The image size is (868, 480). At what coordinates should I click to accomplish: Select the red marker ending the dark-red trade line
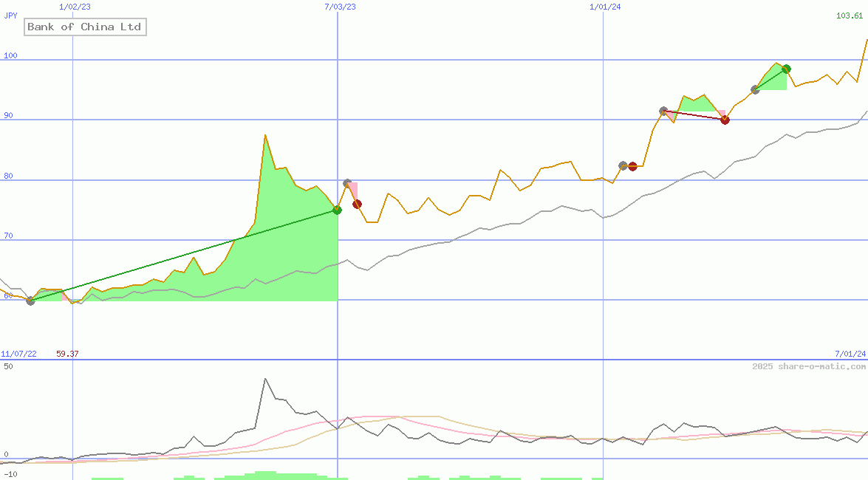tap(725, 119)
